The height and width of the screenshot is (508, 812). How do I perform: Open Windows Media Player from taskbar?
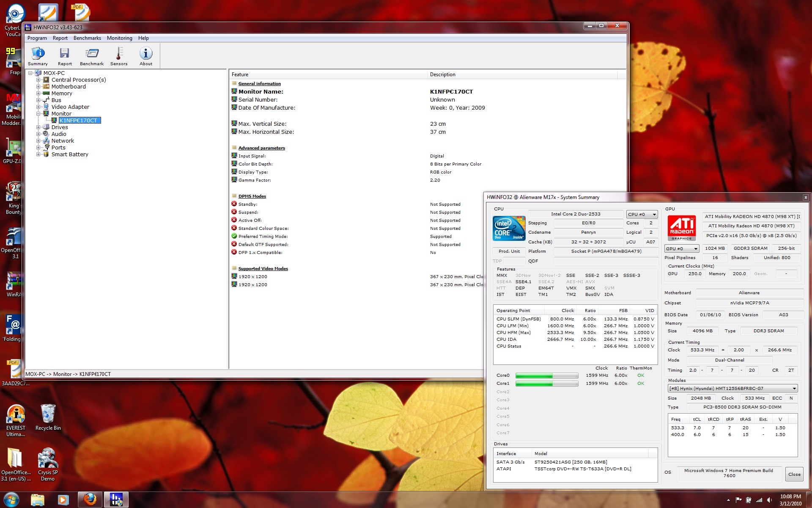[63, 500]
